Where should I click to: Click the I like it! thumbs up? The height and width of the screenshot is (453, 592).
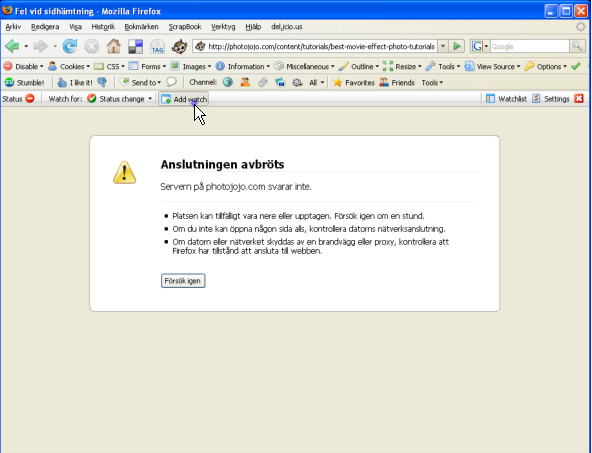click(75, 82)
